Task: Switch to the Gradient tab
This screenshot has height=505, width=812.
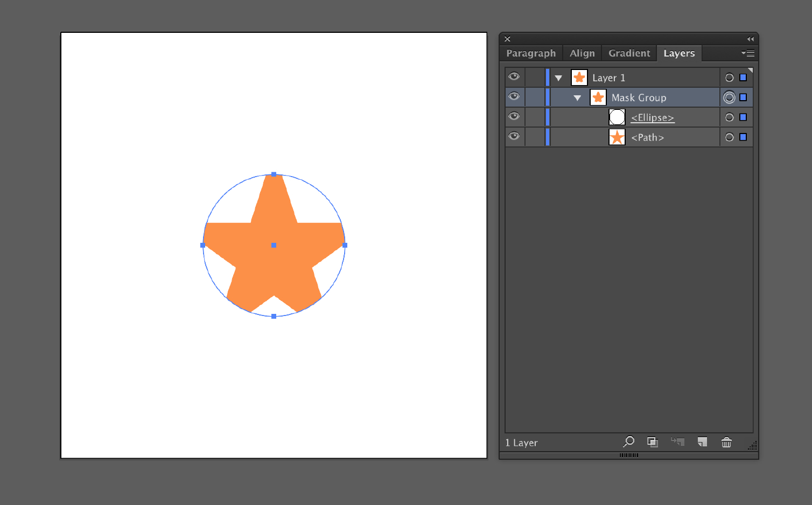Action: [x=629, y=53]
